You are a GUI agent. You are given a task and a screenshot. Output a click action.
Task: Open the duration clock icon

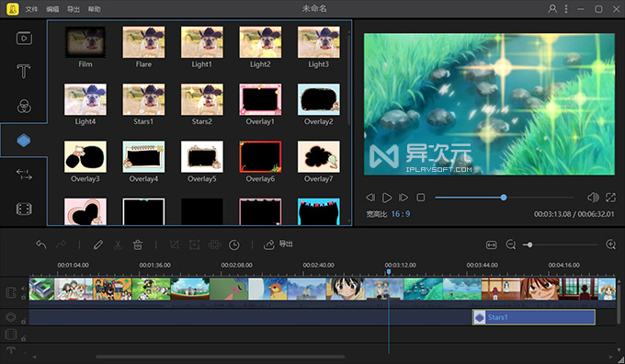pyautogui.click(x=234, y=245)
